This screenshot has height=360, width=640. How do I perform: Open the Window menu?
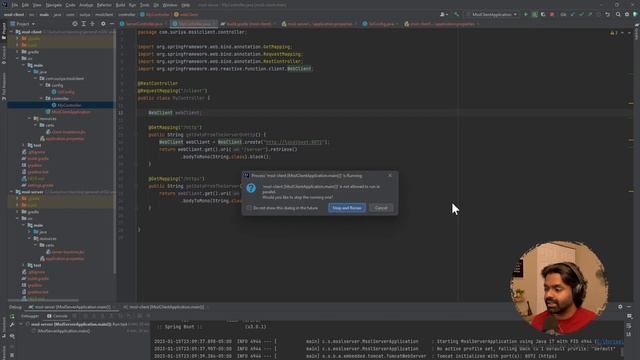170,5
